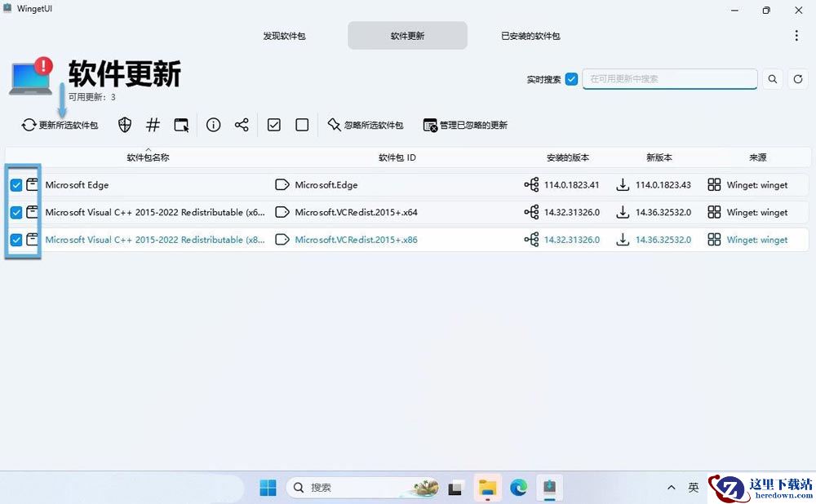Focus the 在可用更新中搜索 search field
Screen dimensions: 816x504
tap(670, 79)
